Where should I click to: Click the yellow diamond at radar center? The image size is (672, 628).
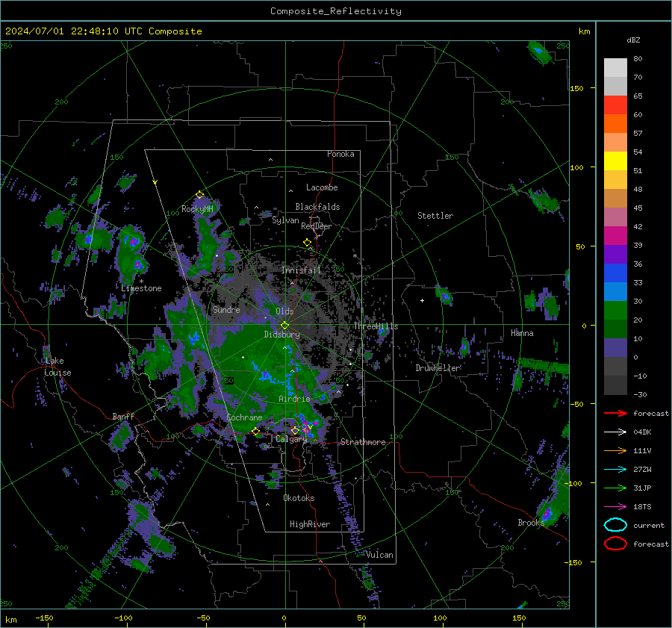coord(284,326)
